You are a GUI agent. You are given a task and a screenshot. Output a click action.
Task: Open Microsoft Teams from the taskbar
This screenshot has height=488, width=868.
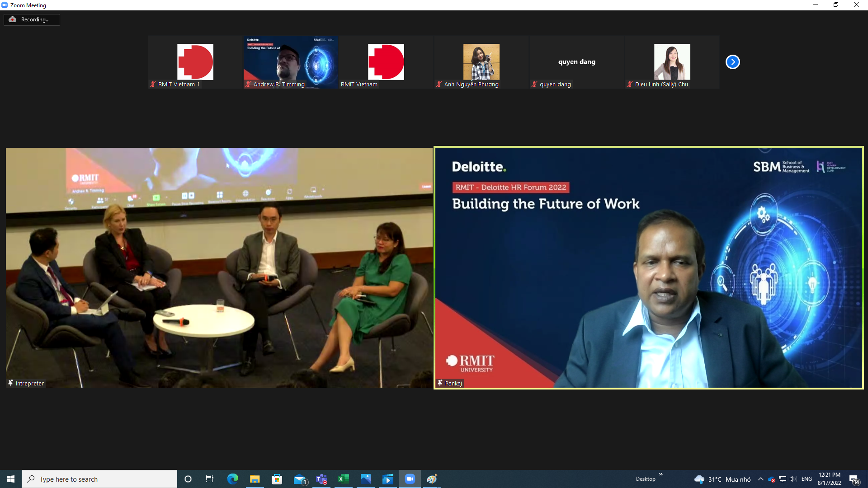321,479
